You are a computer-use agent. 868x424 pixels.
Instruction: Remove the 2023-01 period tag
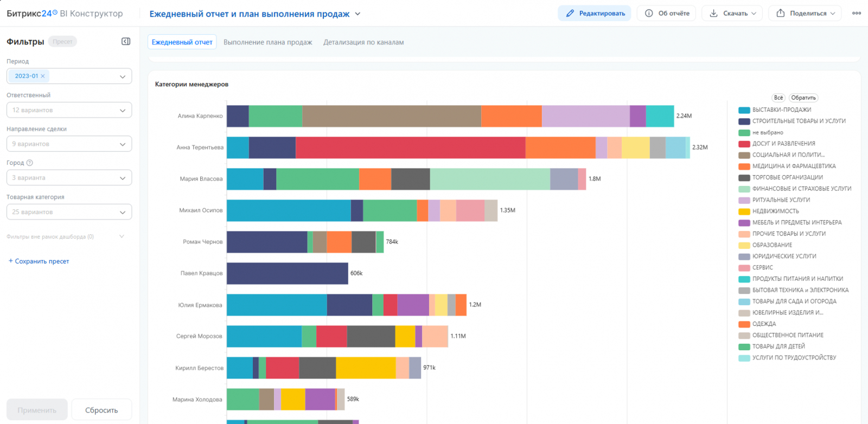click(x=43, y=76)
